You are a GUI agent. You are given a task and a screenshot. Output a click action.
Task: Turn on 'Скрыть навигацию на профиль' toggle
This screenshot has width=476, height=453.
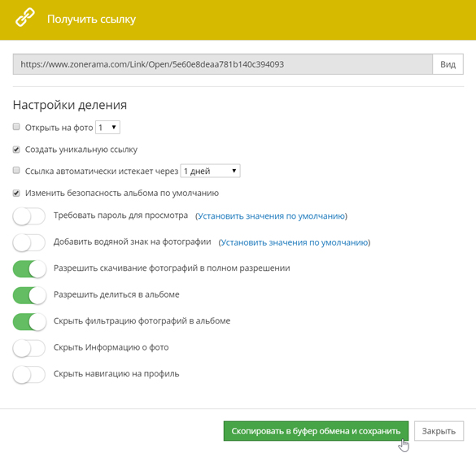(29, 375)
